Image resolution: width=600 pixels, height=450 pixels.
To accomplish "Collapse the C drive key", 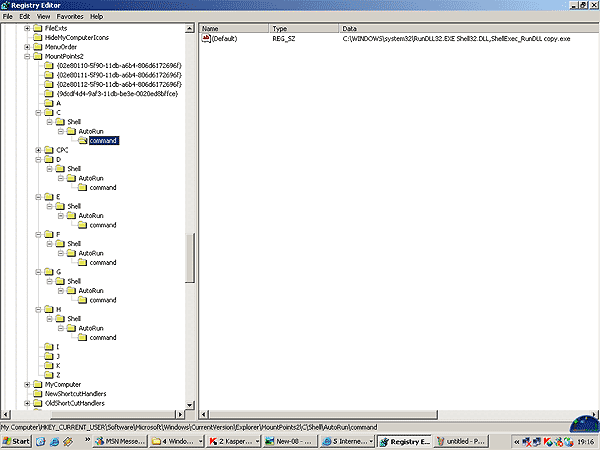I will pos(38,112).
